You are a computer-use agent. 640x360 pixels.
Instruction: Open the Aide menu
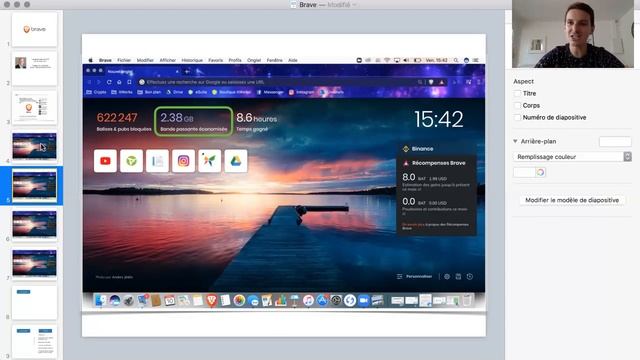293,60
